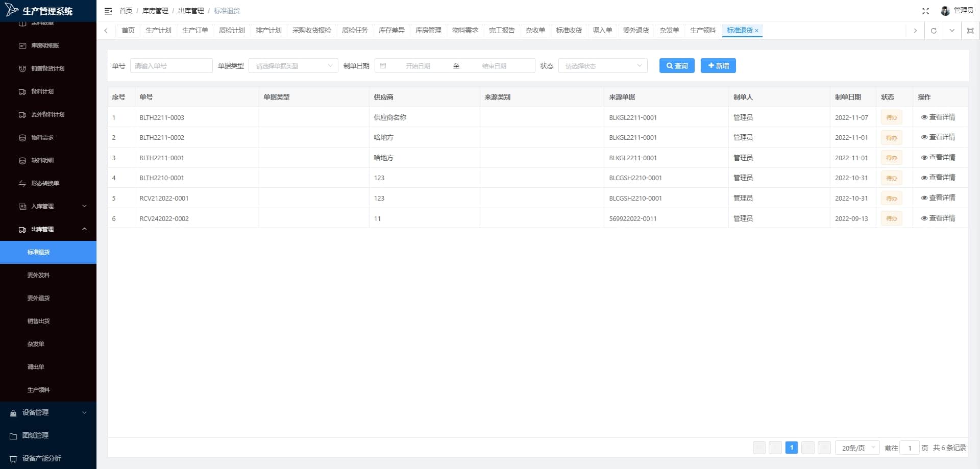Image resolution: width=980 pixels, height=469 pixels.
Task: Click the 缺料明细 icon in the sidebar
Action: tap(22, 161)
